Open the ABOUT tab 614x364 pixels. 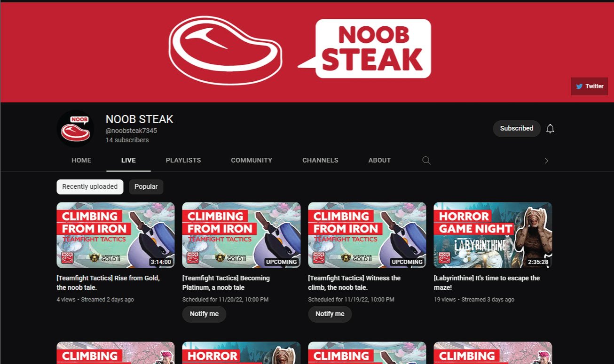point(379,160)
